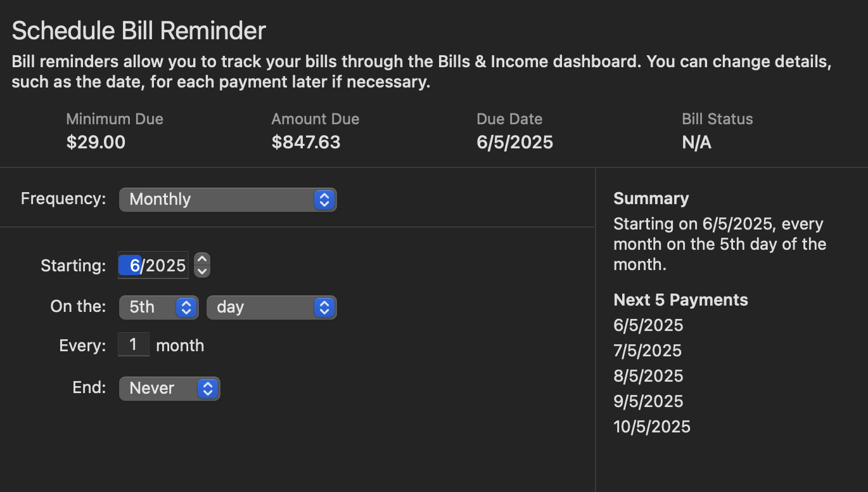Select the 9/5/2025 upcoming payment

pyautogui.click(x=648, y=401)
